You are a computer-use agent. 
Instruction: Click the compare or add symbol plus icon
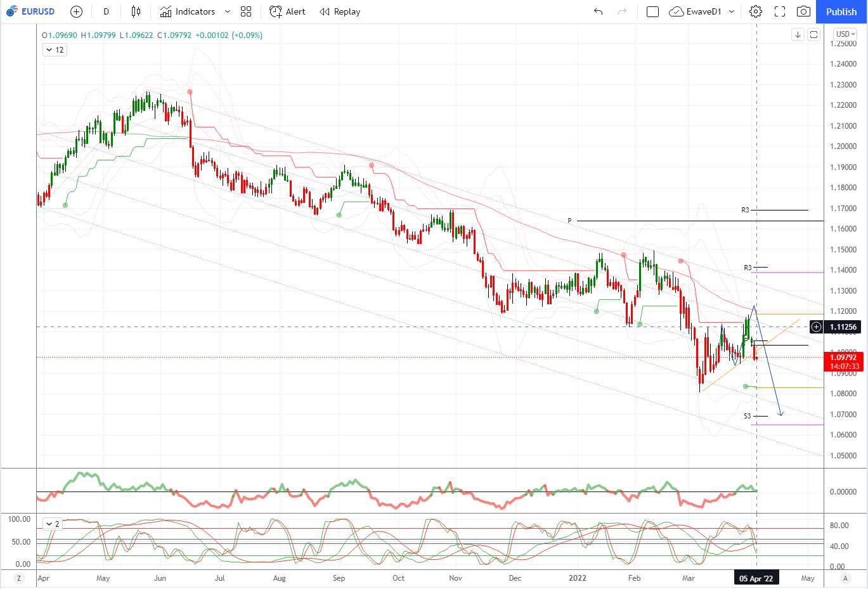point(76,11)
